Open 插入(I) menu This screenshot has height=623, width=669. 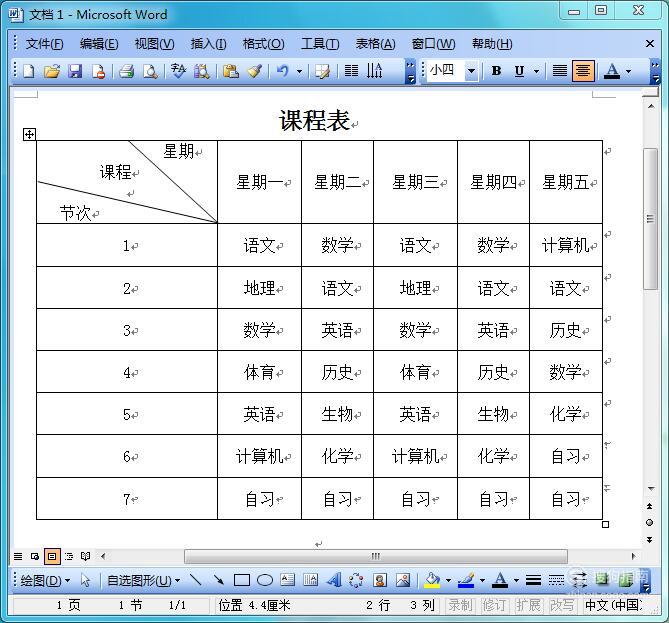208,44
